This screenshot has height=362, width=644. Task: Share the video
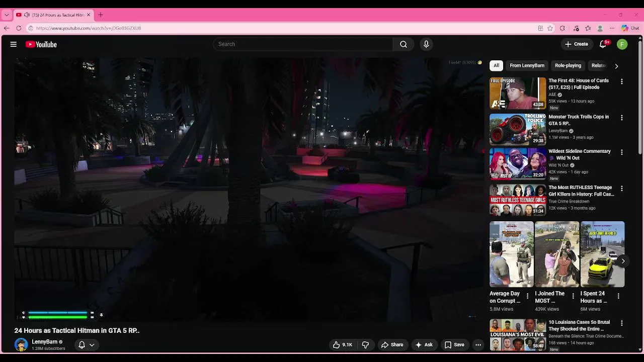392,345
